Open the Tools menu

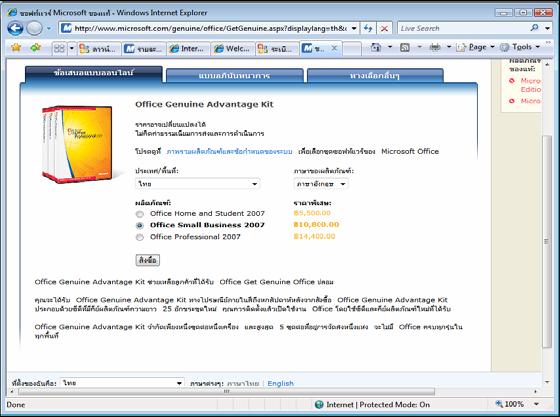pos(520,47)
